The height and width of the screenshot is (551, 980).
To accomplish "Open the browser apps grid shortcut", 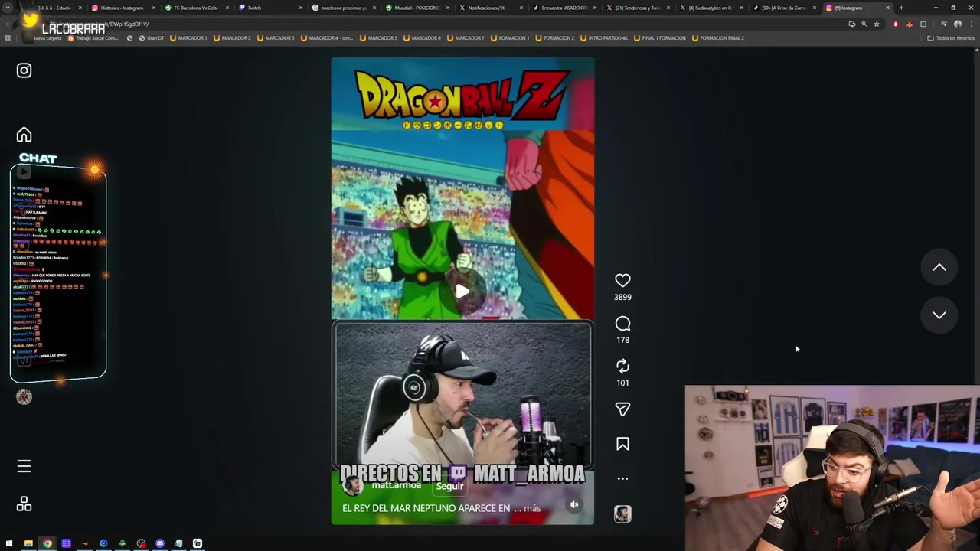I will coord(8,38).
